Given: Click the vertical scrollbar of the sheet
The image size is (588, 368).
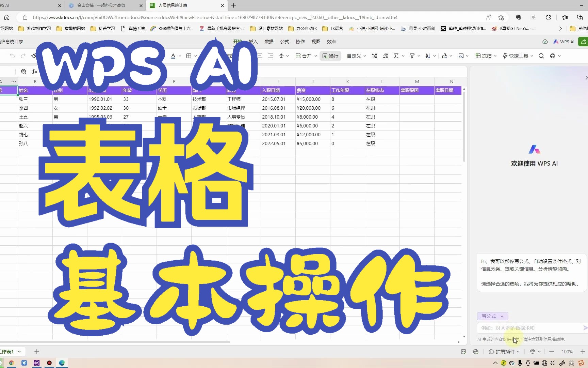Looking at the screenshot, I should tap(464, 126).
